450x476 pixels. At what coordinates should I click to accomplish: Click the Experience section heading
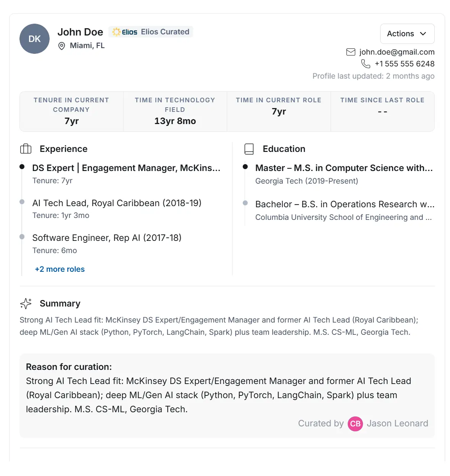63,149
